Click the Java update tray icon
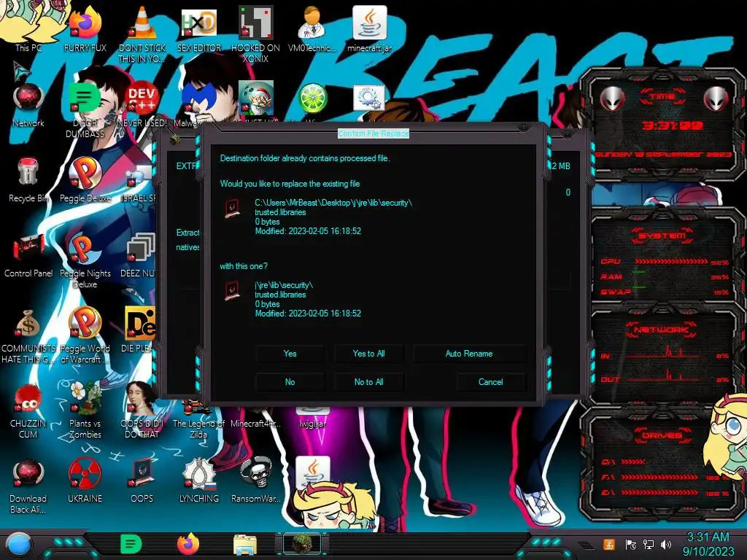Image resolution: width=747 pixels, height=560 pixels. (x=608, y=545)
